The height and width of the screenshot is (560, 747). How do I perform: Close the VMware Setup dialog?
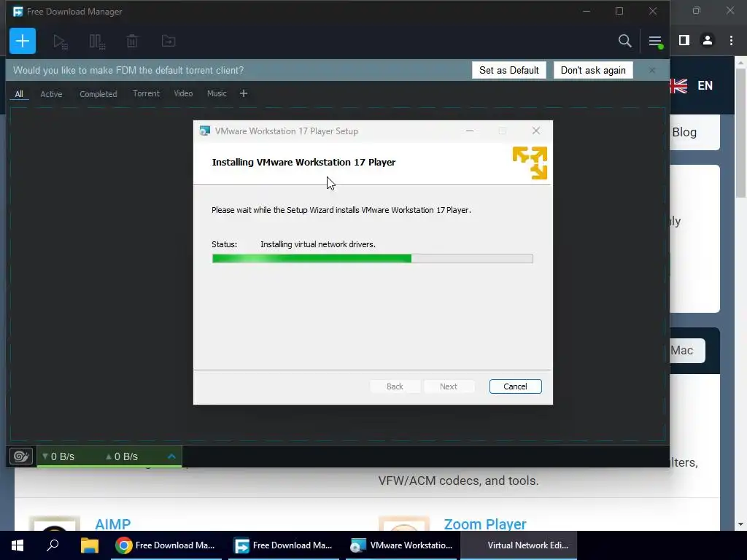pyautogui.click(x=536, y=131)
